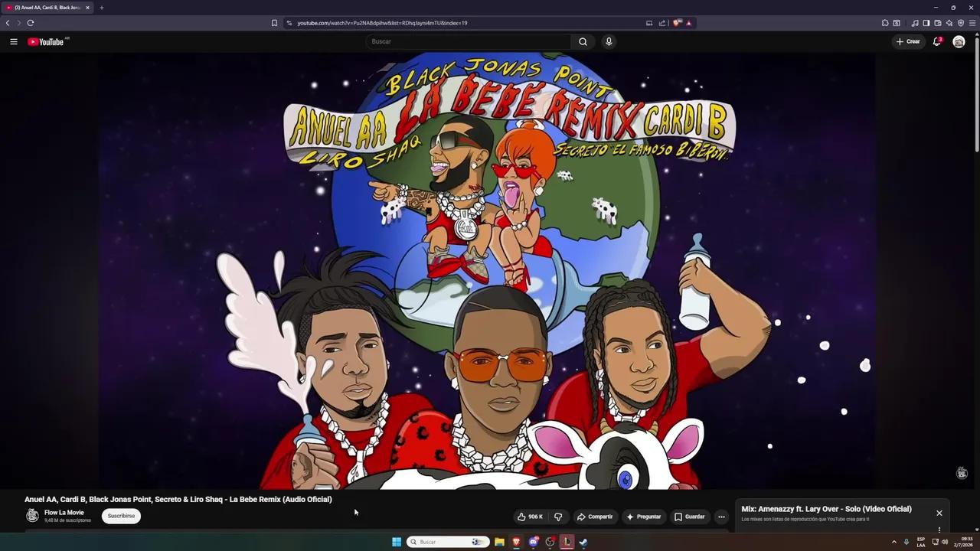Go back with the browser back arrow
980x551 pixels.
tap(8, 23)
